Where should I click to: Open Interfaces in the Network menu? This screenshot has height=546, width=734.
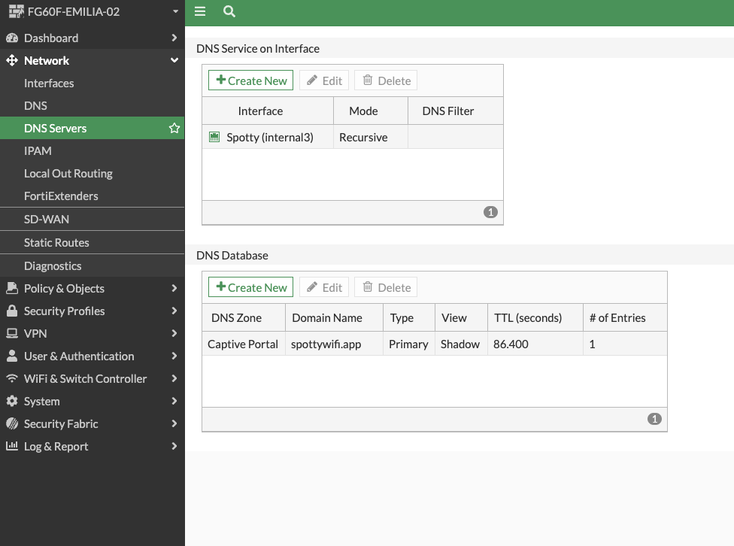tap(92, 83)
